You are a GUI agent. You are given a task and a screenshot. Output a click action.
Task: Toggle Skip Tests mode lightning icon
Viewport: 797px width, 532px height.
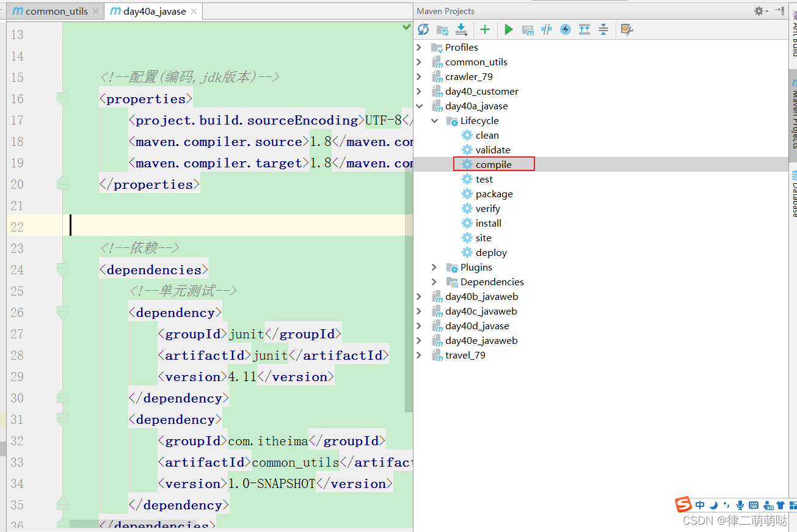[x=566, y=29]
